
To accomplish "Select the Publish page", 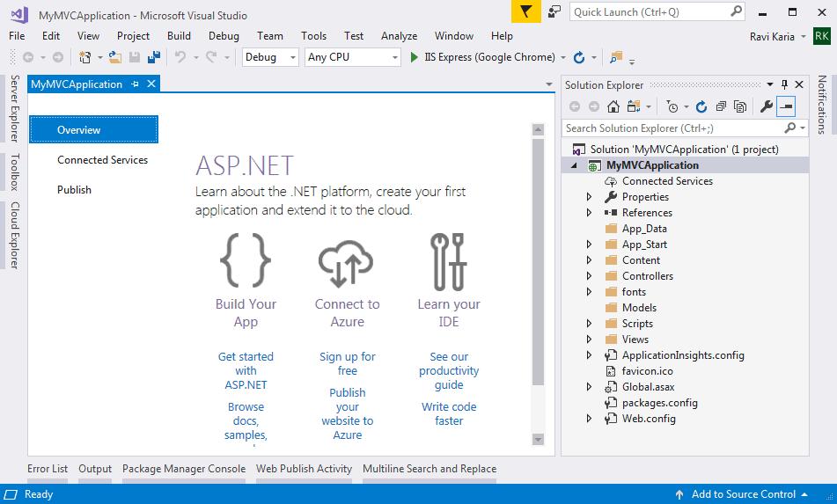I will pos(74,190).
